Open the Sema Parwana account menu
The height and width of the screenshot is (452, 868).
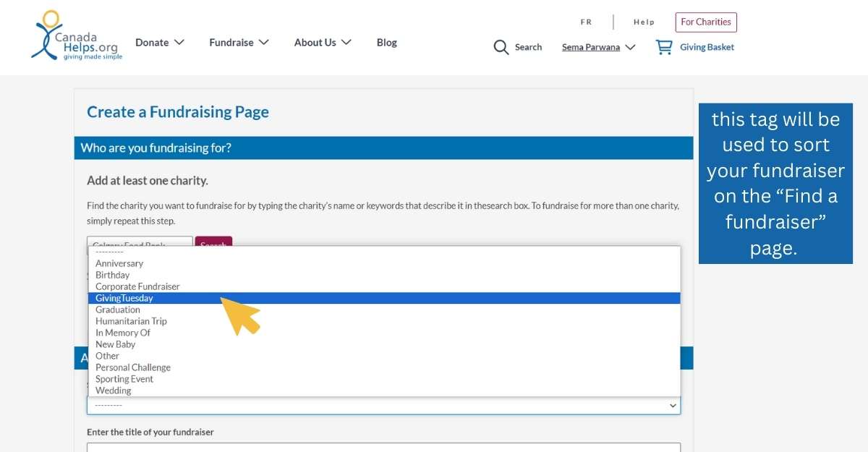click(598, 48)
